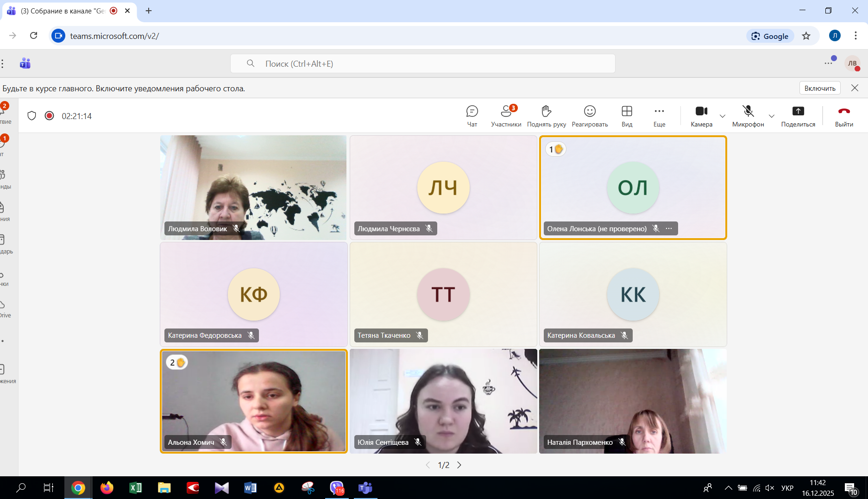Open the Участники participants list
The image size is (868, 499).
point(506,116)
